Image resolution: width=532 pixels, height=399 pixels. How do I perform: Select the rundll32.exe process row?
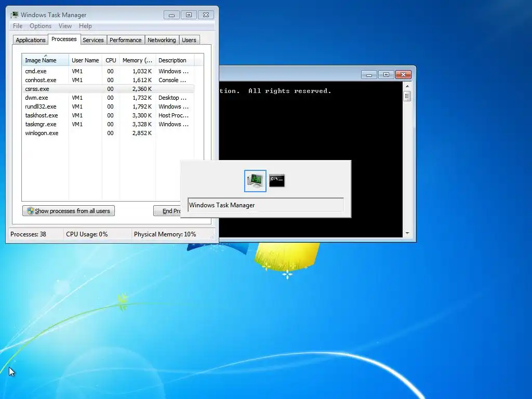(x=108, y=107)
